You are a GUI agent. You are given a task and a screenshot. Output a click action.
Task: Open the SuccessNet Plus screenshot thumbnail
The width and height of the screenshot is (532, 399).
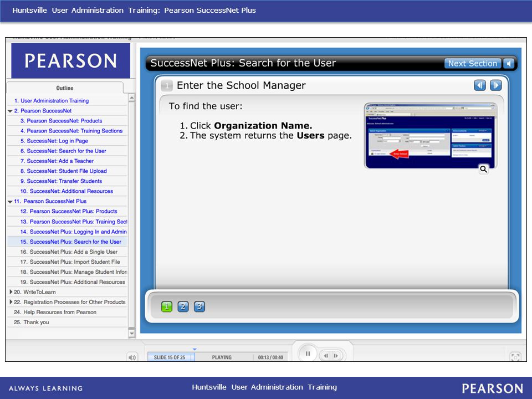[x=431, y=136]
